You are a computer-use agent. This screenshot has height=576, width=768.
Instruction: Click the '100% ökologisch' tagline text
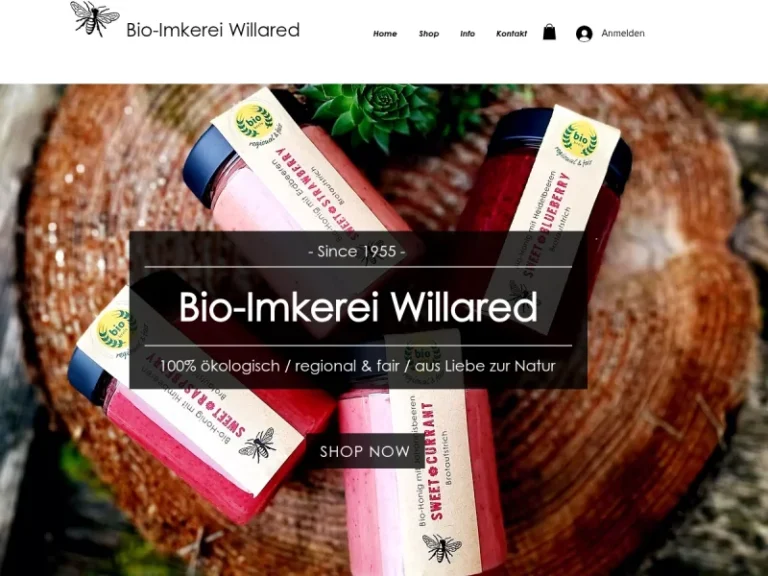click(x=220, y=366)
